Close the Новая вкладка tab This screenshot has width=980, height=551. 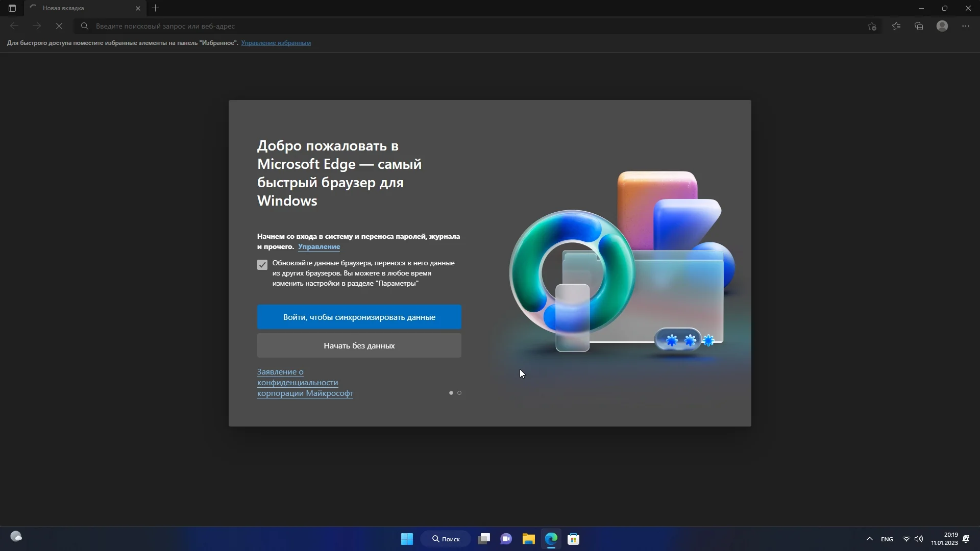138,8
